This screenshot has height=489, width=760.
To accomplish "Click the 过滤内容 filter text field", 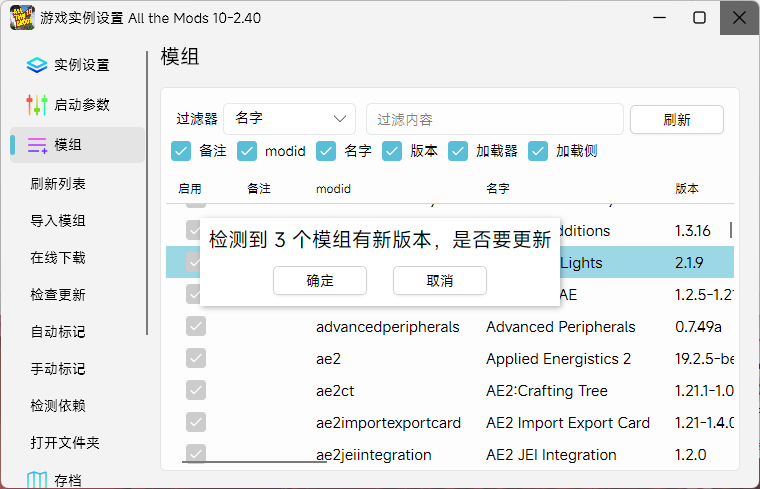I will pyautogui.click(x=494, y=119).
